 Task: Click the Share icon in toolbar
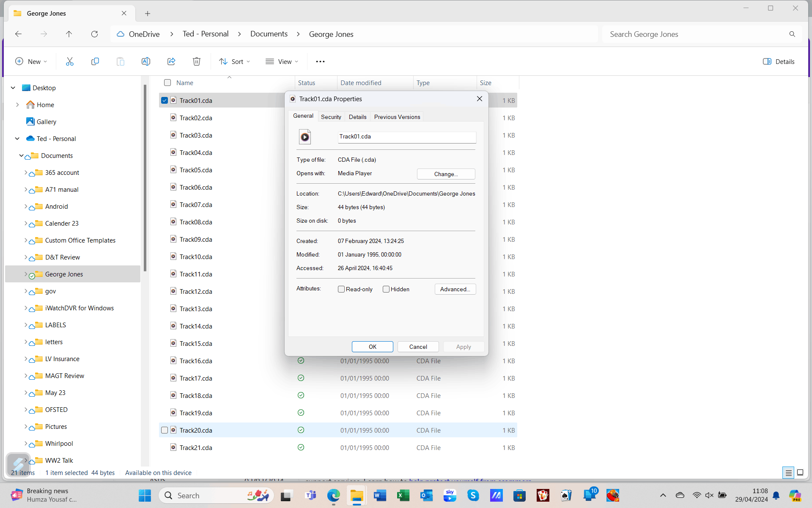pyautogui.click(x=171, y=61)
